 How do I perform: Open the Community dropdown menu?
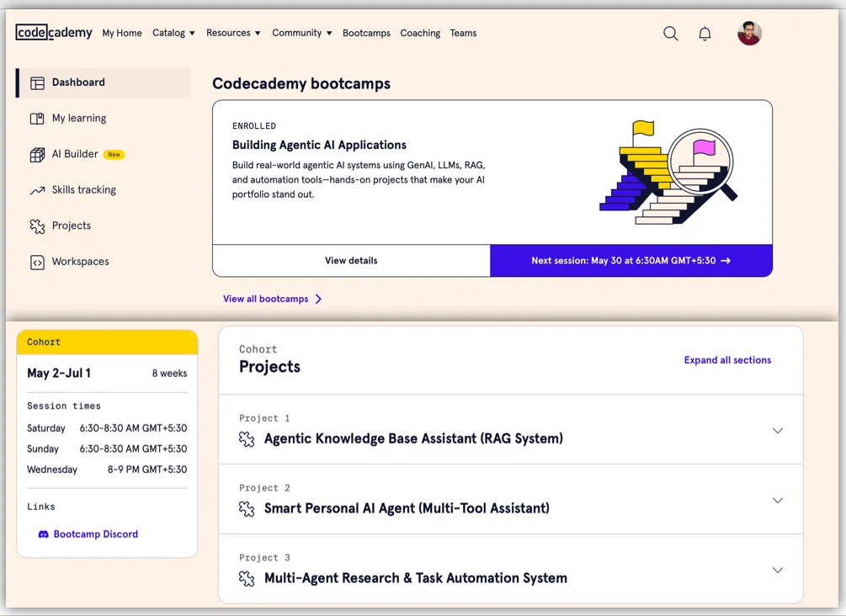(x=302, y=33)
